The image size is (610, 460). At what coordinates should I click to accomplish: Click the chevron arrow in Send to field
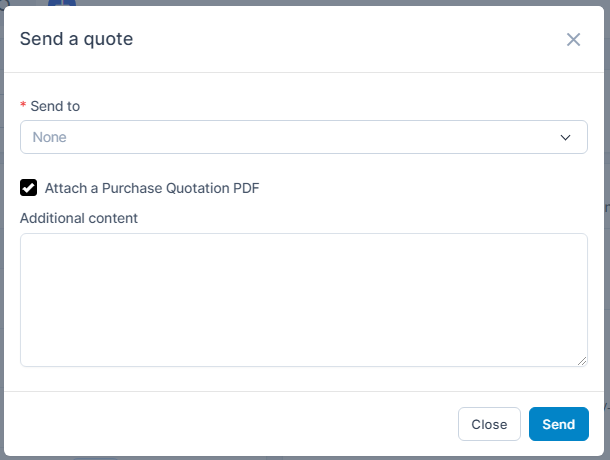point(565,137)
